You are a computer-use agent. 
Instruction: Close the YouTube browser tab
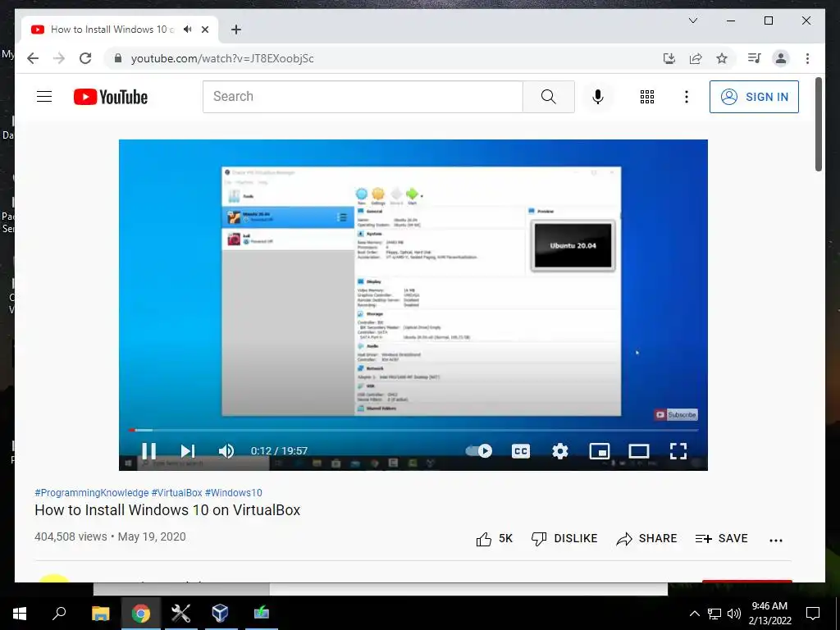pyautogui.click(x=204, y=30)
